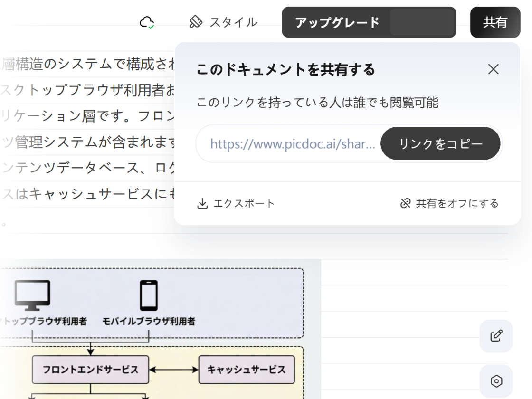Open the スタイル paintbrush style icon

click(x=196, y=21)
